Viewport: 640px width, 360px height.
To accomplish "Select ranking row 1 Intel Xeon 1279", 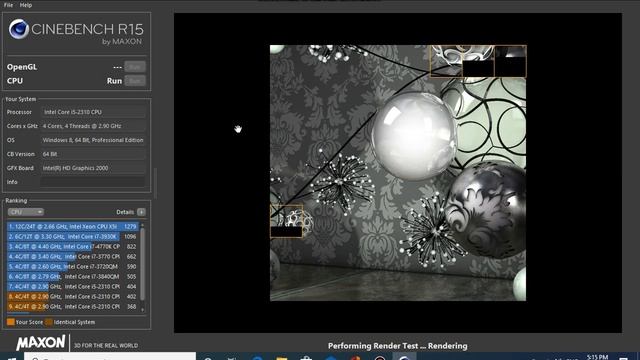I will pyautogui.click(x=73, y=226).
